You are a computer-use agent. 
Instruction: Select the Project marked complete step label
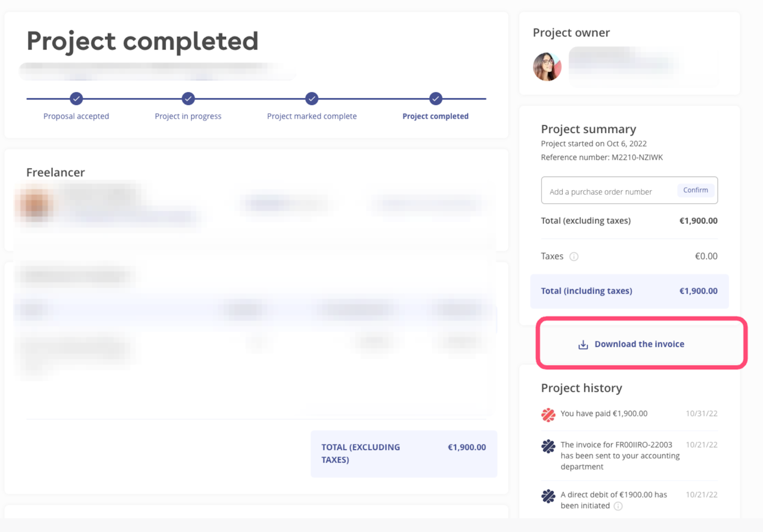[312, 116]
